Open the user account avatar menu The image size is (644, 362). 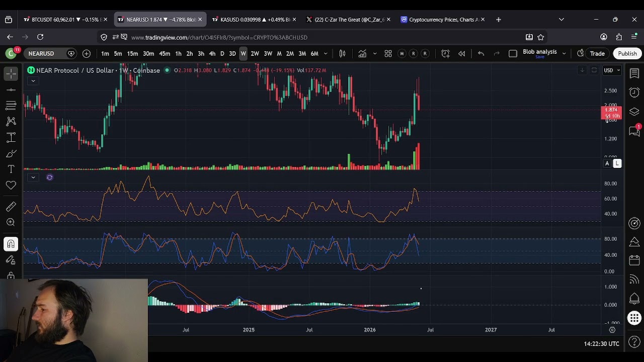tap(604, 37)
